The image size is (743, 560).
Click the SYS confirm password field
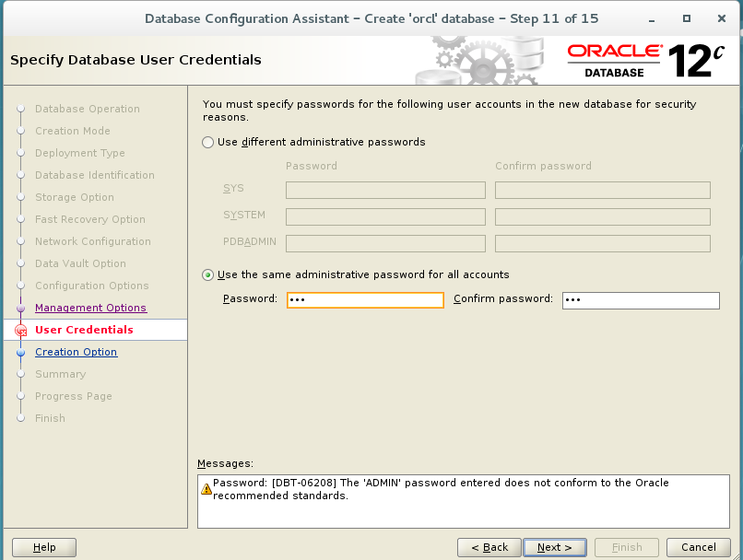click(603, 191)
